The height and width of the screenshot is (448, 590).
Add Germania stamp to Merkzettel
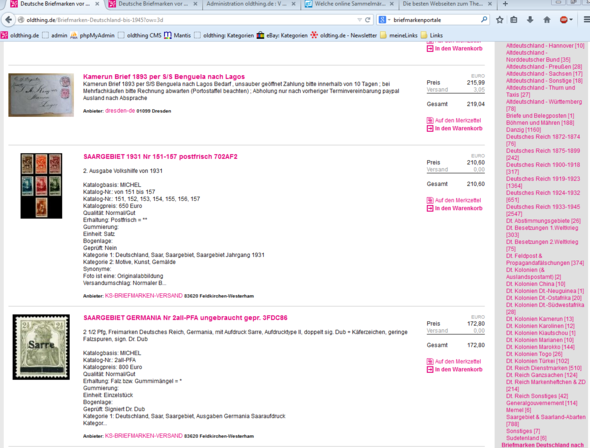[x=454, y=361]
